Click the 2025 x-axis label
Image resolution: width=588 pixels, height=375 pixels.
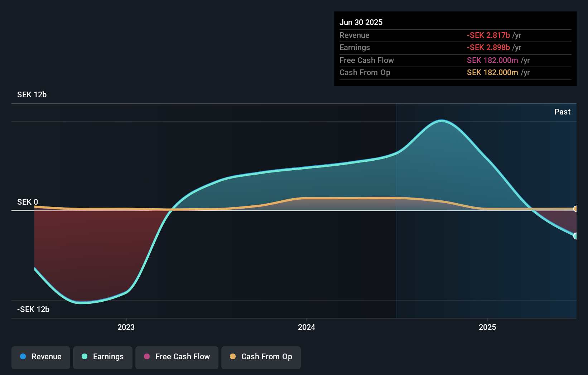point(487,327)
